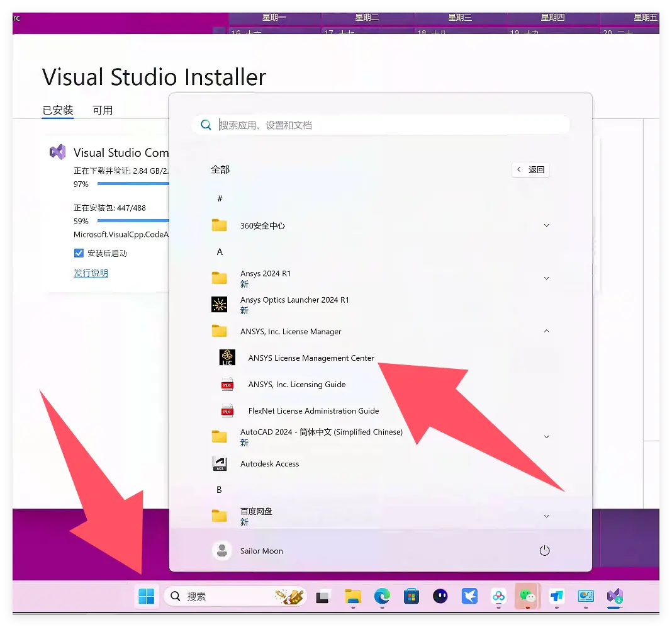The height and width of the screenshot is (627, 672).
Task: Open AutoCAD 2024 简体中文 folder entry
Action: (x=381, y=437)
